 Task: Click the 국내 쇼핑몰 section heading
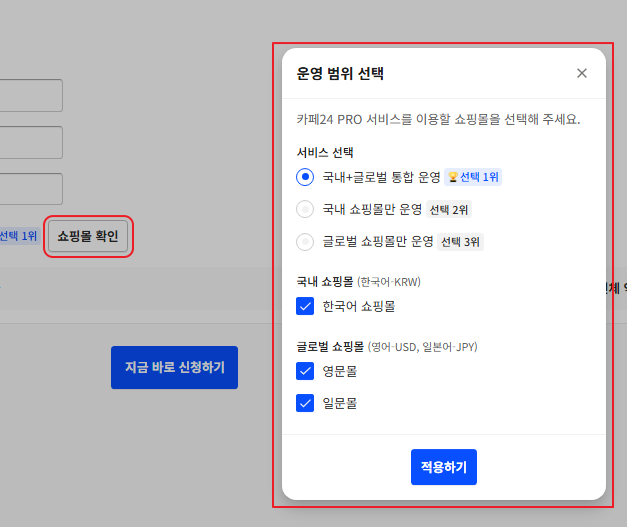[x=325, y=282]
